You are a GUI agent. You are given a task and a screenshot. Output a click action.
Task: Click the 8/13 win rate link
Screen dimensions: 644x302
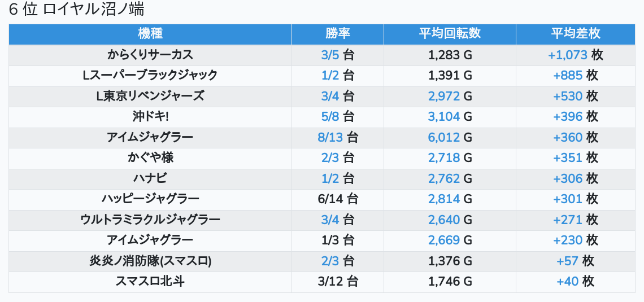(x=330, y=137)
